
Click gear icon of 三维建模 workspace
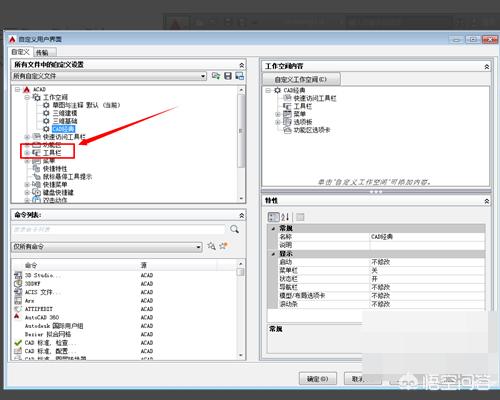point(46,113)
